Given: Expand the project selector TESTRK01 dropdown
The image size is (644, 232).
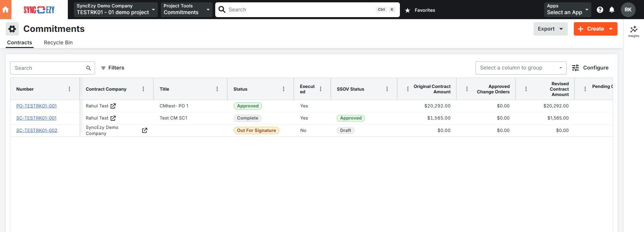Looking at the screenshot, I should click(x=116, y=10).
